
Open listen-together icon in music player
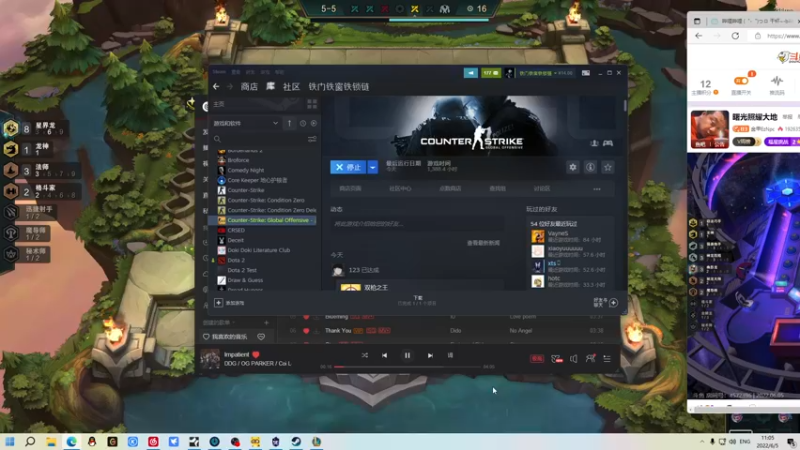590,359
